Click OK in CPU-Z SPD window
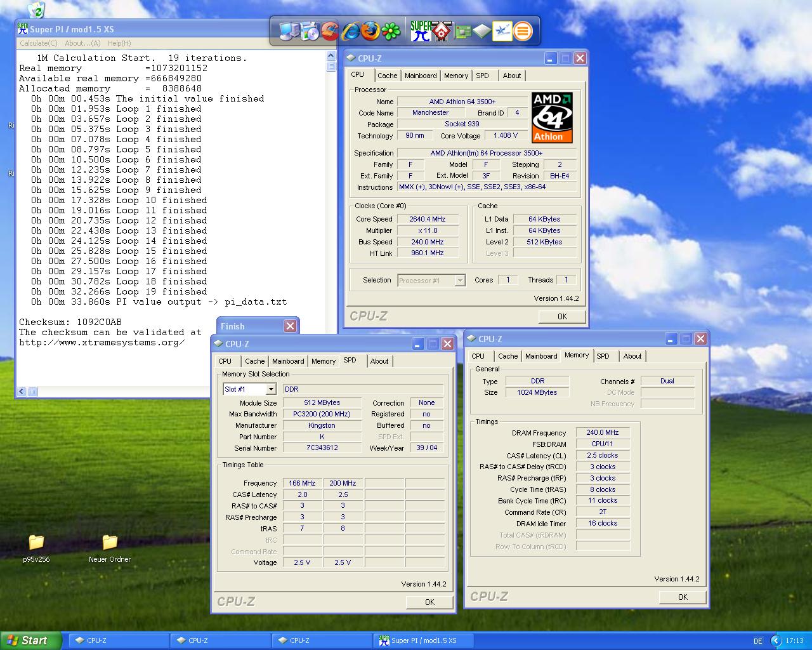Viewport: 812px width, 650px height. [429, 602]
